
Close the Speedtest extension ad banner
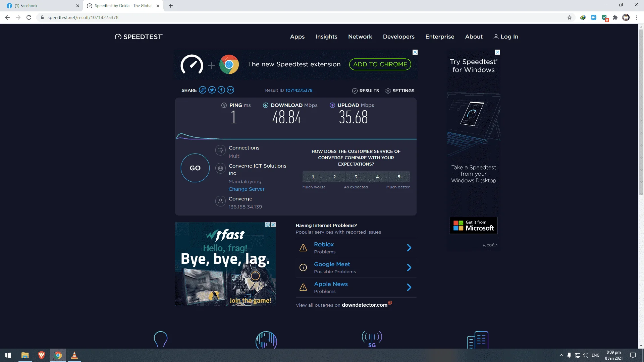tap(415, 52)
